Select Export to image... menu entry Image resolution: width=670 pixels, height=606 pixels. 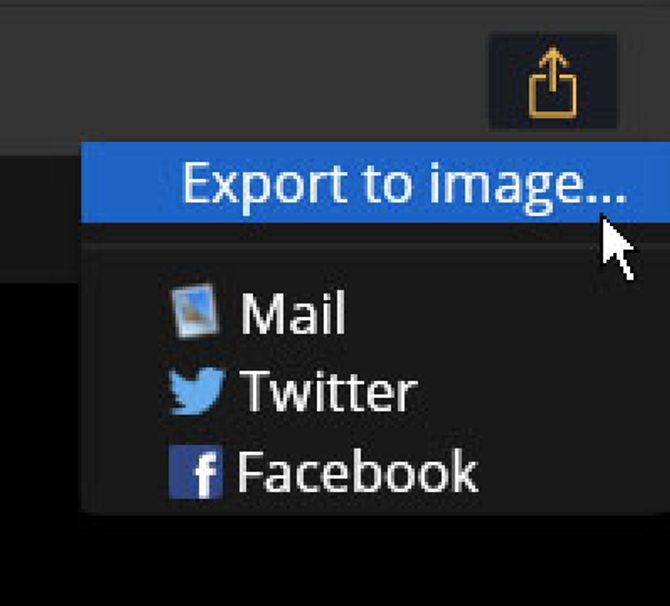[375, 182]
